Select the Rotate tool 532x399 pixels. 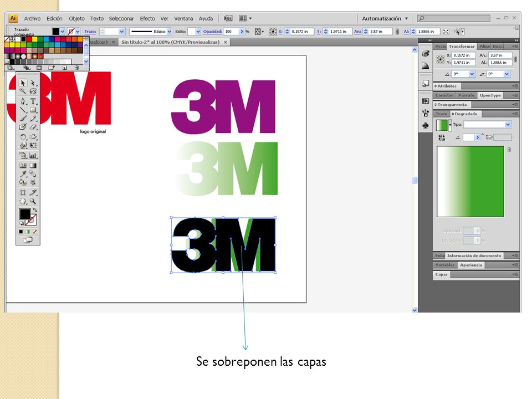click(x=23, y=137)
